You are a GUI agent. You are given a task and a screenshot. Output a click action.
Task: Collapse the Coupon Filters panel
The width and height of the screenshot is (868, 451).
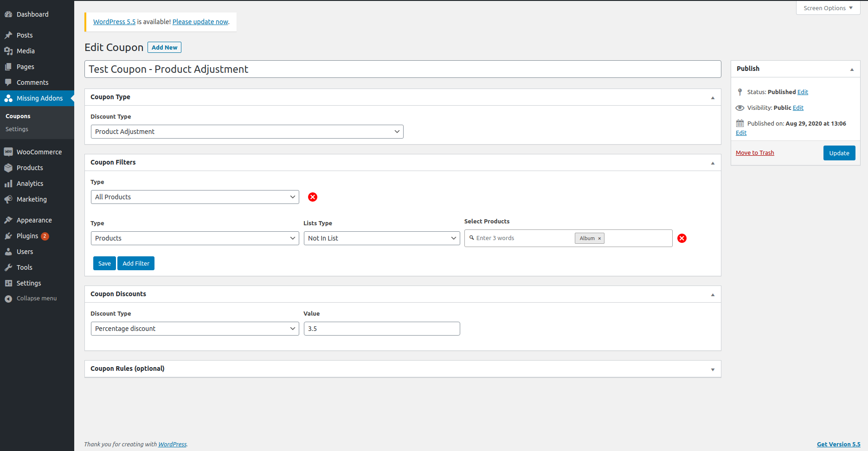coord(713,163)
